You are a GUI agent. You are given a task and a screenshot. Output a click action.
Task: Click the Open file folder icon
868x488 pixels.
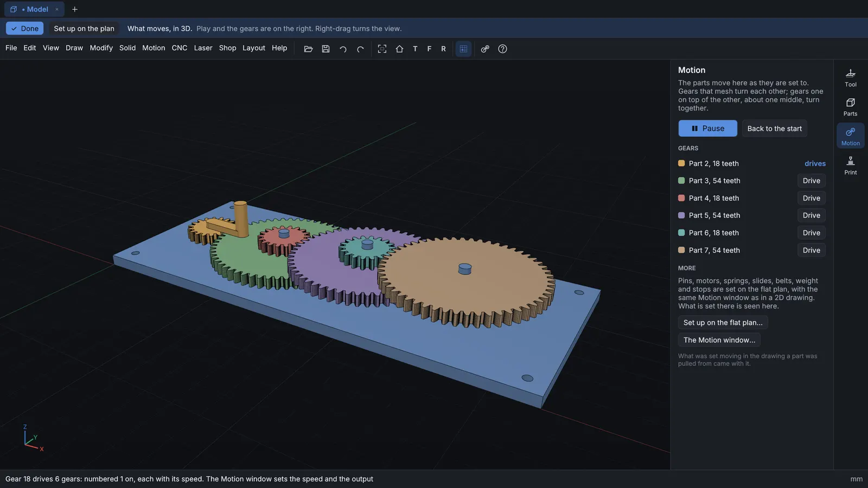pyautogui.click(x=308, y=49)
